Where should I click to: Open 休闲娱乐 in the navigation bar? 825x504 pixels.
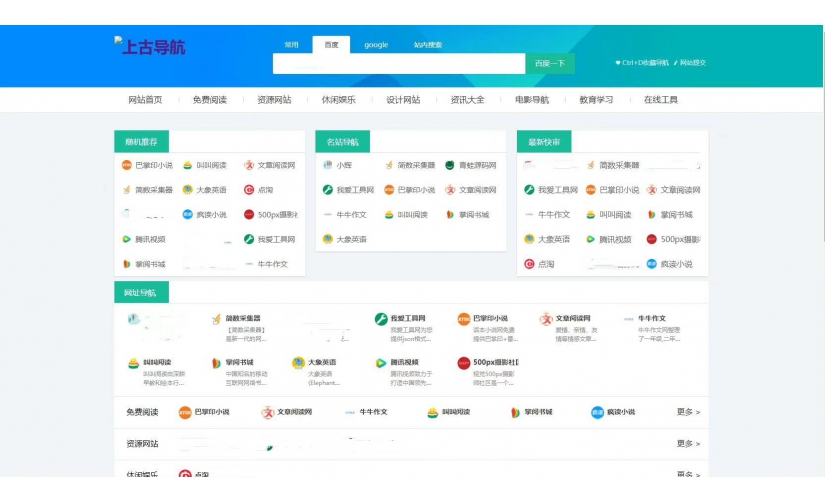[x=338, y=99]
